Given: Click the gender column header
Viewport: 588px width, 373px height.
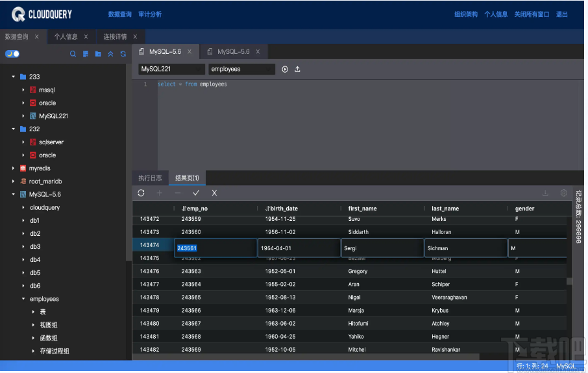Looking at the screenshot, I should tap(524, 209).
